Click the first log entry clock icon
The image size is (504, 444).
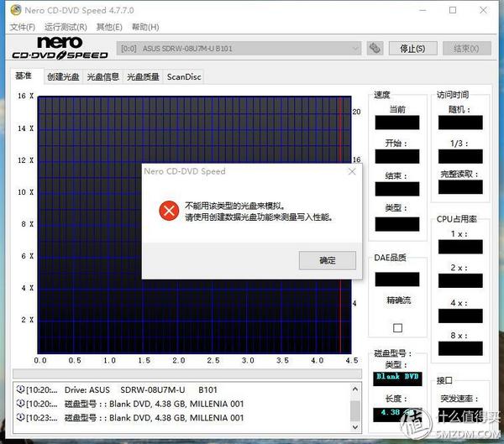click(20, 389)
